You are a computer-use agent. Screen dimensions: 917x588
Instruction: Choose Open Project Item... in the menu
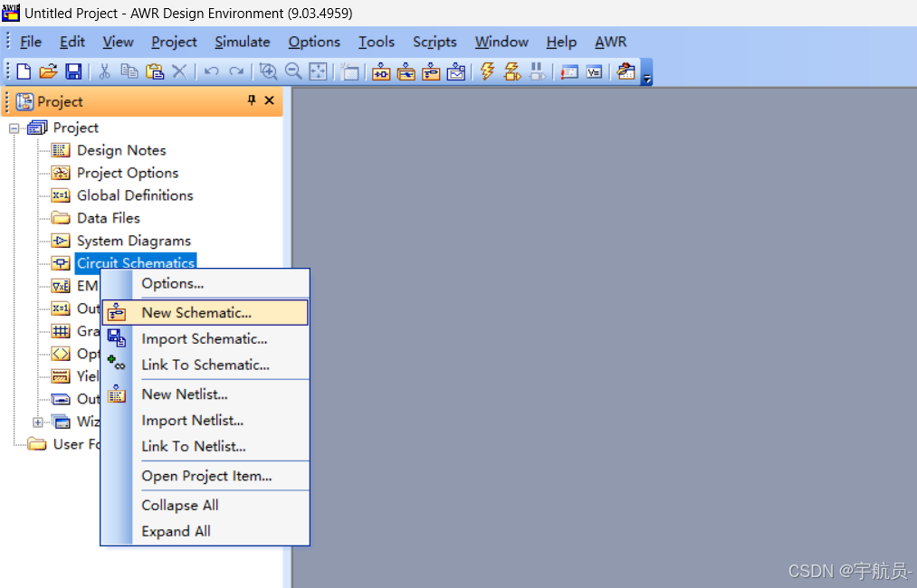click(205, 476)
